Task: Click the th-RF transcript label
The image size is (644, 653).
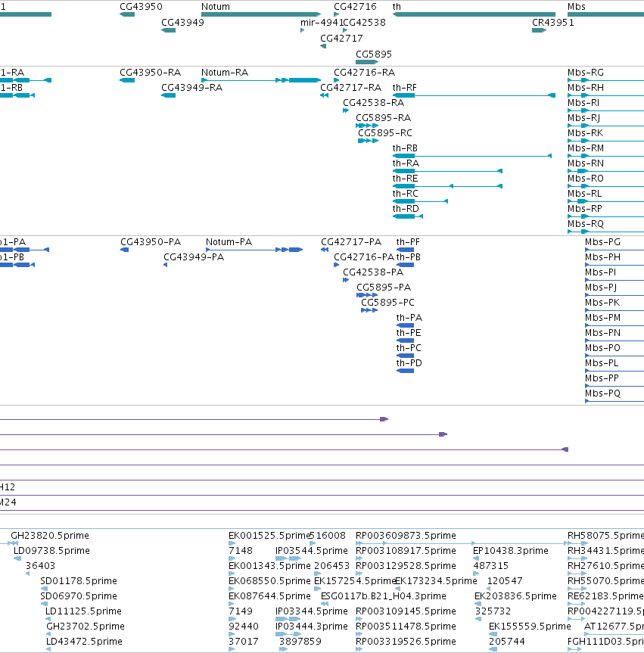Action: (x=404, y=88)
